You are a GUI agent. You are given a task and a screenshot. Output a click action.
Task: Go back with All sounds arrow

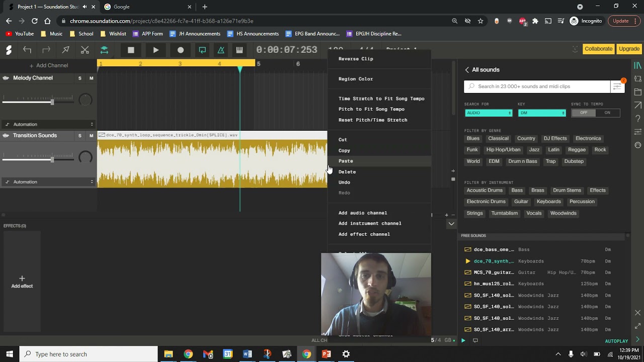click(467, 70)
